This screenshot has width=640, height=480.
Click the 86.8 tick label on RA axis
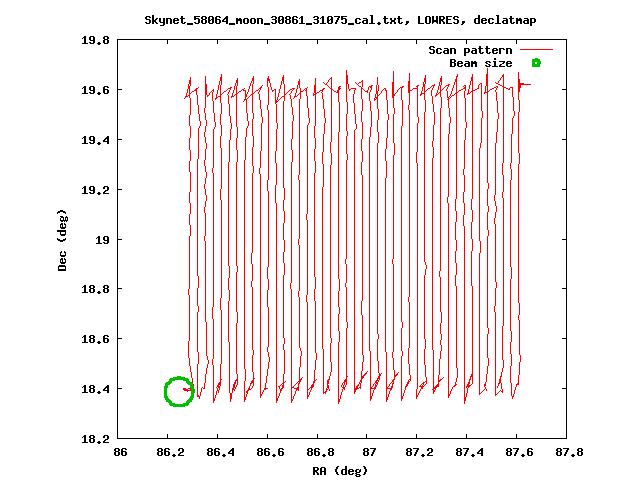click(320, 452)
